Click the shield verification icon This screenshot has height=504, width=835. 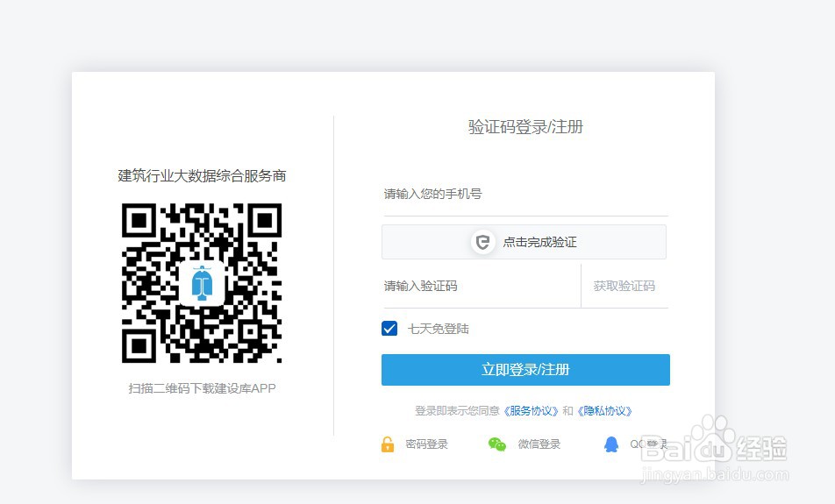pos(483,242)
